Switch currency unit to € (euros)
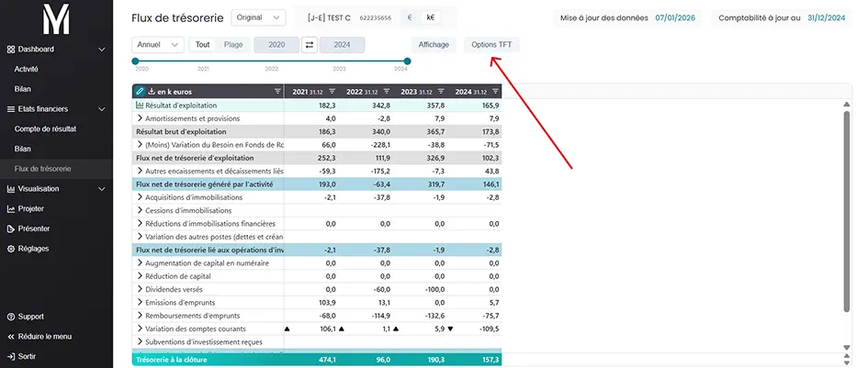Image resolution: width=868 pixels, height=368 pixels. click(411, 17)
